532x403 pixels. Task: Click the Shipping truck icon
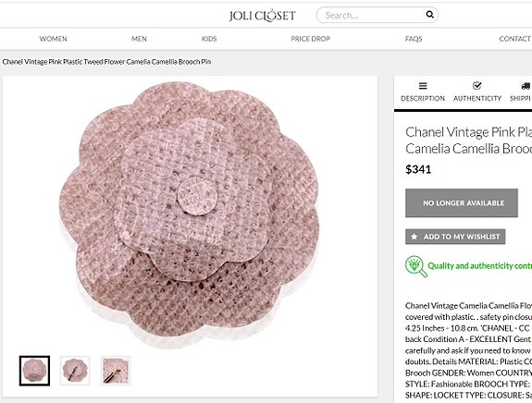click(x=526, y=86)
